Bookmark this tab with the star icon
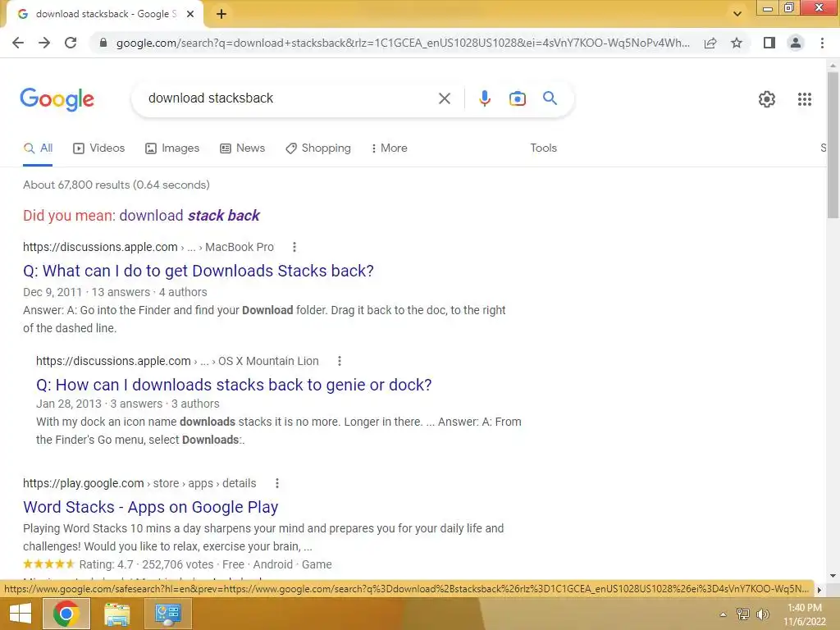The height and width of the screenshot is (630, 840). click(737, 43)
